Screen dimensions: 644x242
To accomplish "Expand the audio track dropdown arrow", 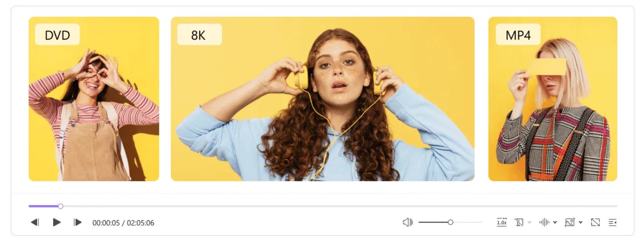I will 555,222.
